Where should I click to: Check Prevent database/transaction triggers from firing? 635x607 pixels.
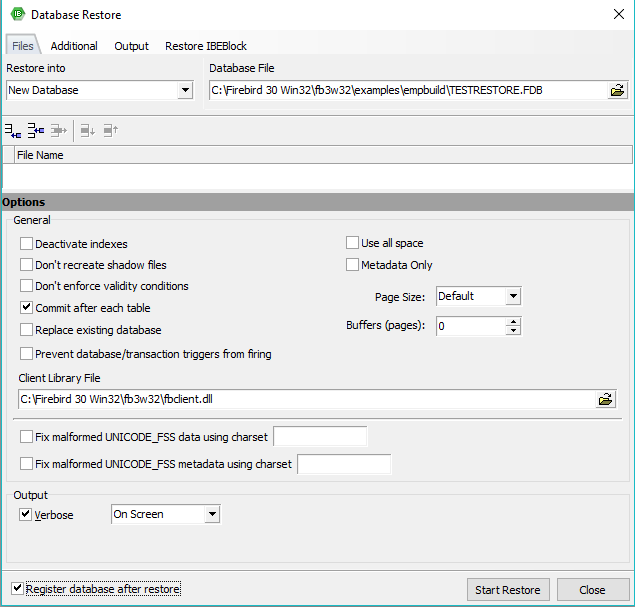tap(26, 354)
